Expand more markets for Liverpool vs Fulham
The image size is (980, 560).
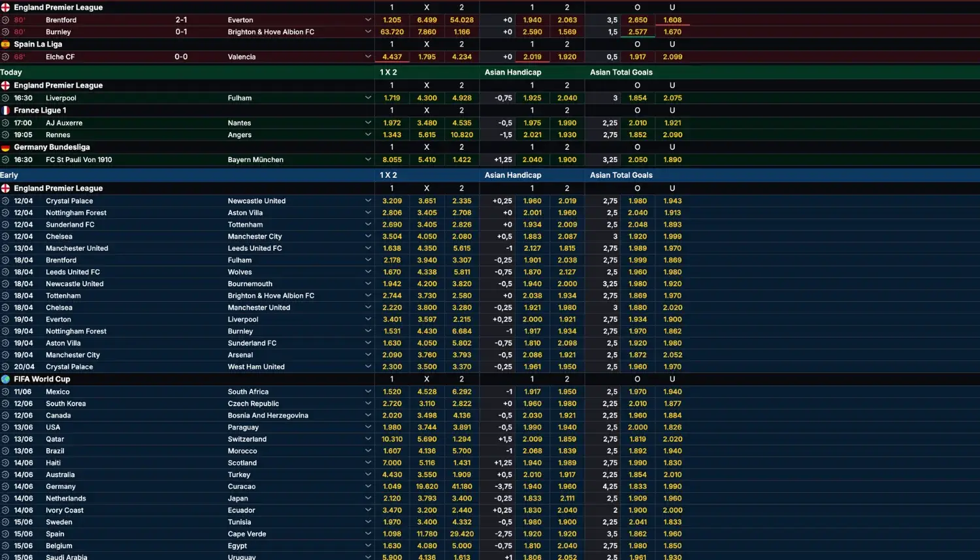(x=368, y=98)
